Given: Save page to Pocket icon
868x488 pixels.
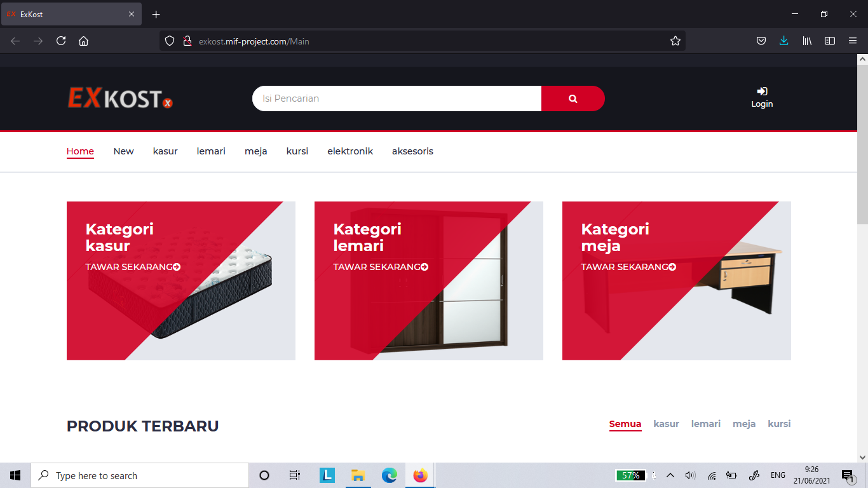Looking at the screenshot, I should pyautogui.click(x=761, y=41).
